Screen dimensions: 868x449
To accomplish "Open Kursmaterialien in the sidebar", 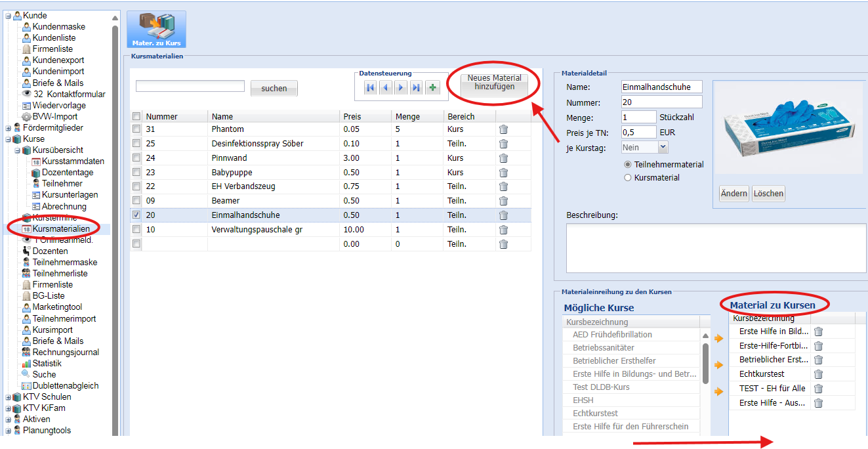I will point(61,228).
